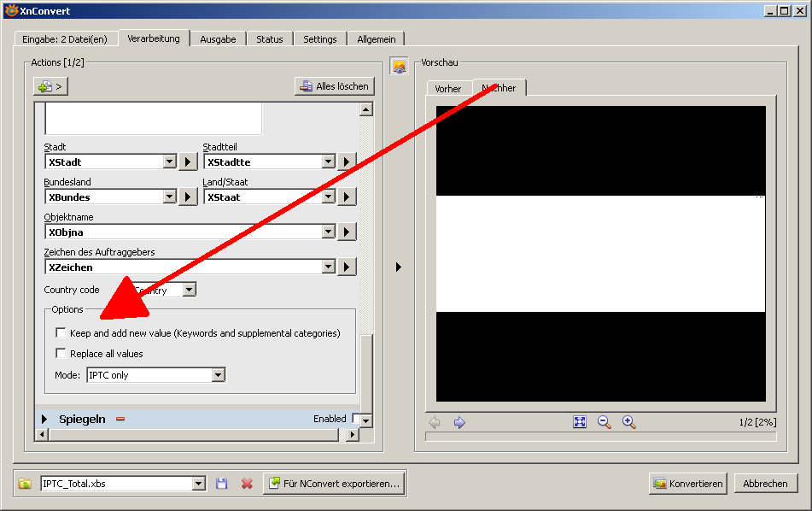
Task: Open the Land/Staat field value arrow menu
Action: [x=347, y=197]
